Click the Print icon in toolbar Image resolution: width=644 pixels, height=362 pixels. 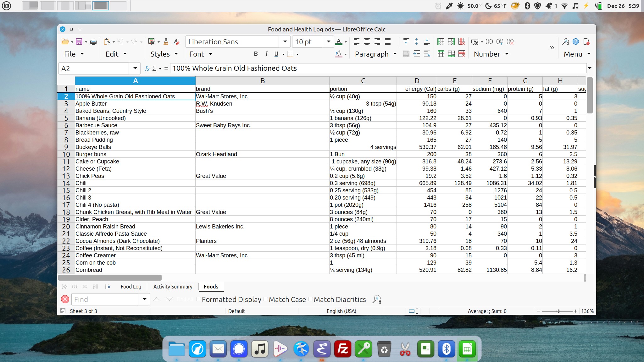click(x=93, y=42)
